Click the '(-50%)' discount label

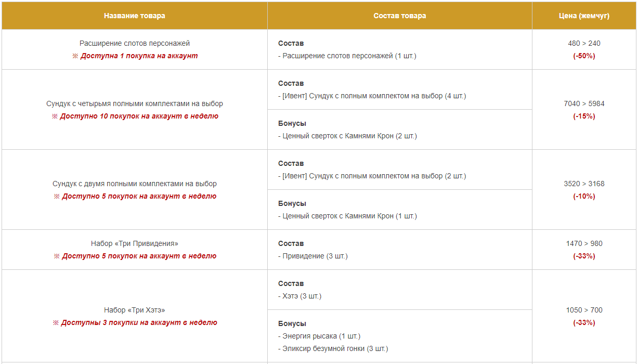pos(584,56)
